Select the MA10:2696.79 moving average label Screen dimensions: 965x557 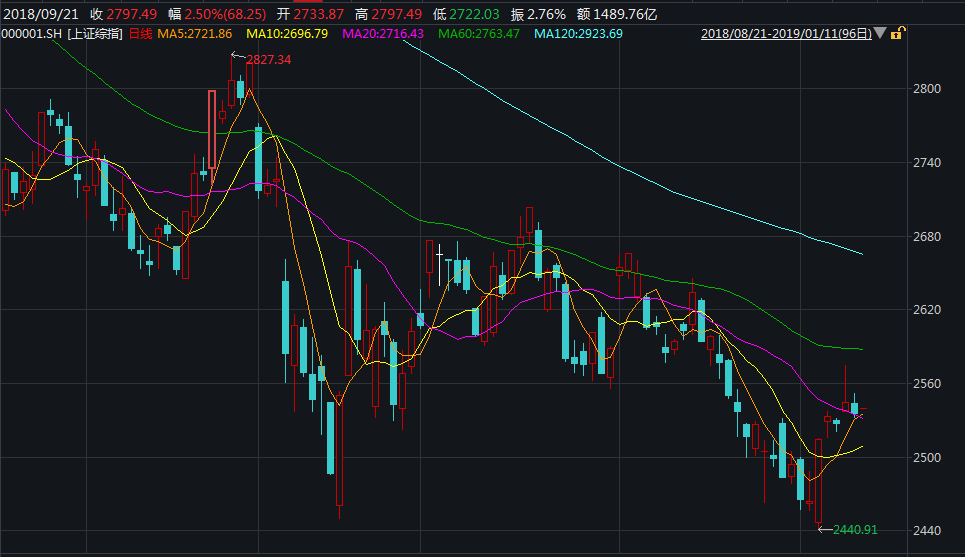click(287, 34)
